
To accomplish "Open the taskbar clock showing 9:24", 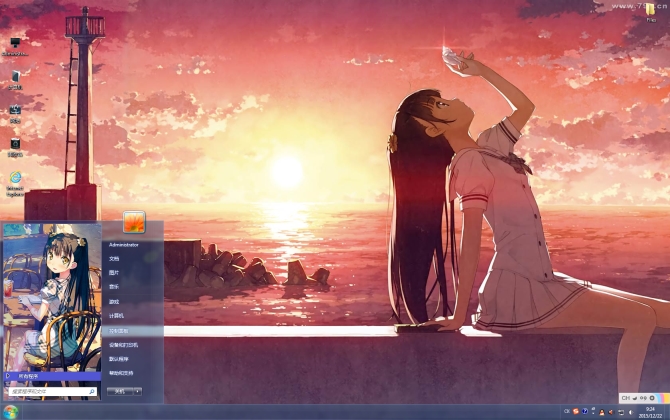I will click(x=650, y=412).
